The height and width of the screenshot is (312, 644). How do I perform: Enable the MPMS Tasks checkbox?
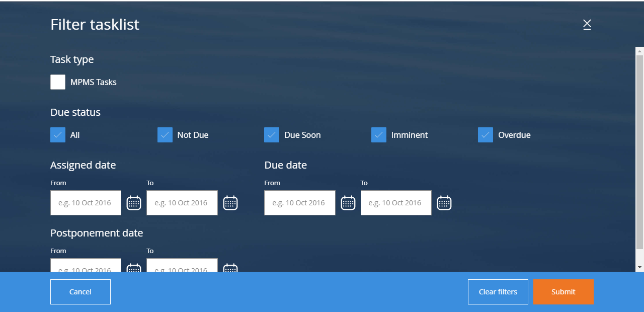tap(58, 82)
